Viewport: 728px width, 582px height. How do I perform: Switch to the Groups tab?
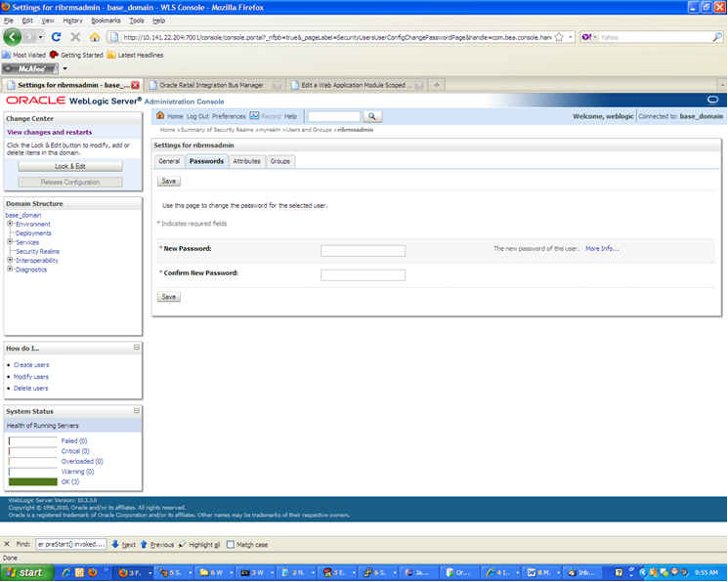click(x=280, y=161)
